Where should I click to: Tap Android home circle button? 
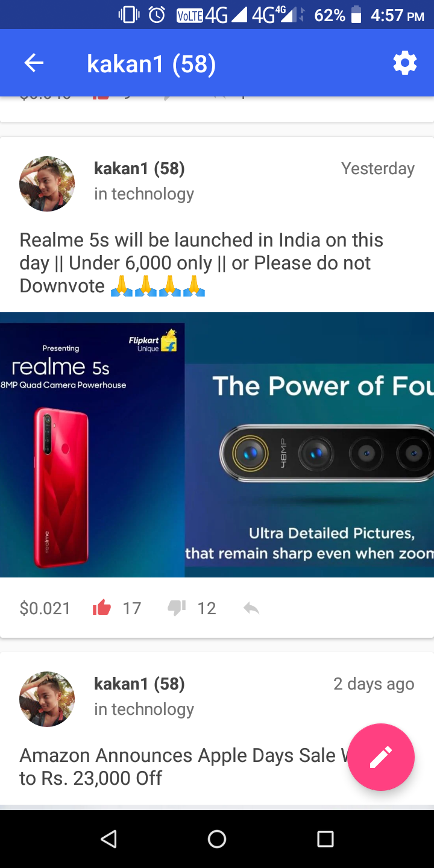217,838
